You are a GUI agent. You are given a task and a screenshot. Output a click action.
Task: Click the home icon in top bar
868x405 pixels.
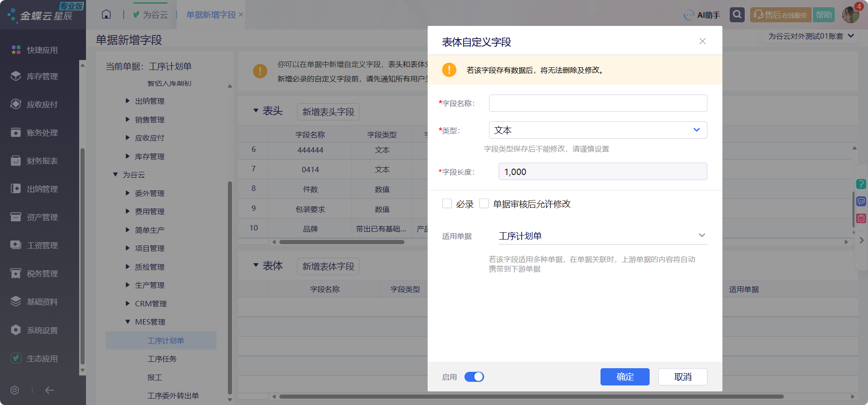(x=106, y=15)
